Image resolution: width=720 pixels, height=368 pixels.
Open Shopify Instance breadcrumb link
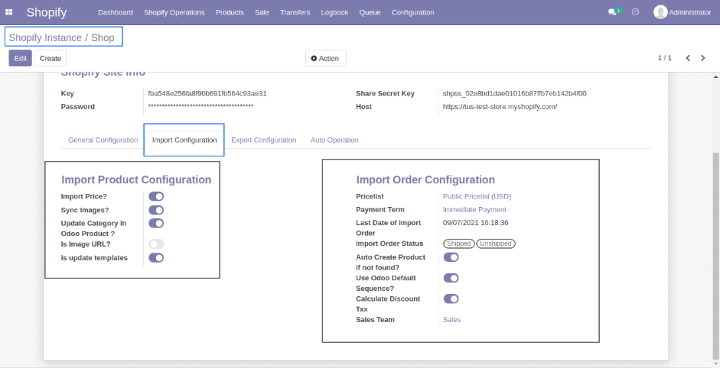[x=45, y=38]
